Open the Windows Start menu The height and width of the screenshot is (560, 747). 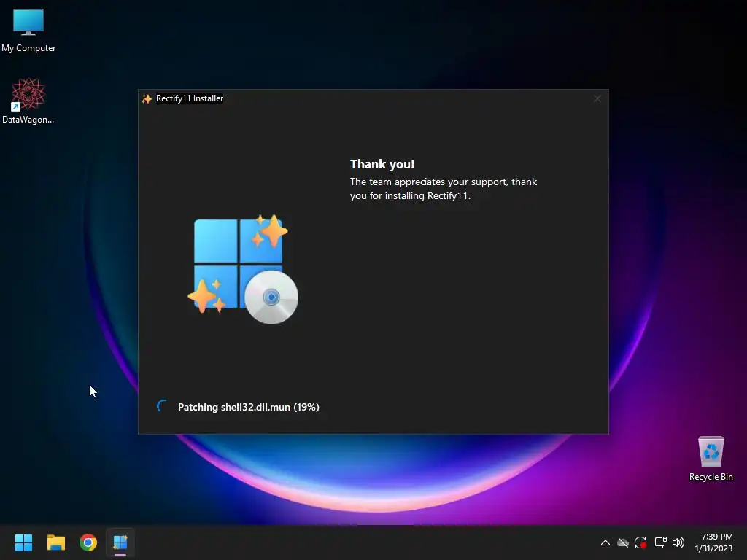point(23,542)
